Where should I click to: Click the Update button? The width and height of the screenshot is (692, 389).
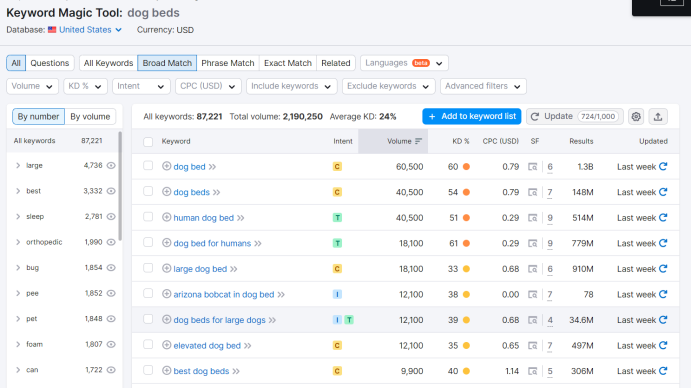tap(575, 117)
